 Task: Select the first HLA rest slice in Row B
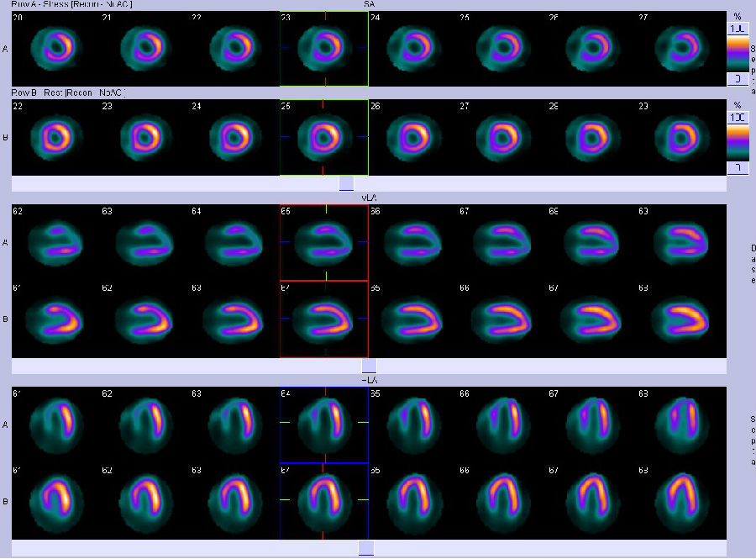click(x=55, y=501)
